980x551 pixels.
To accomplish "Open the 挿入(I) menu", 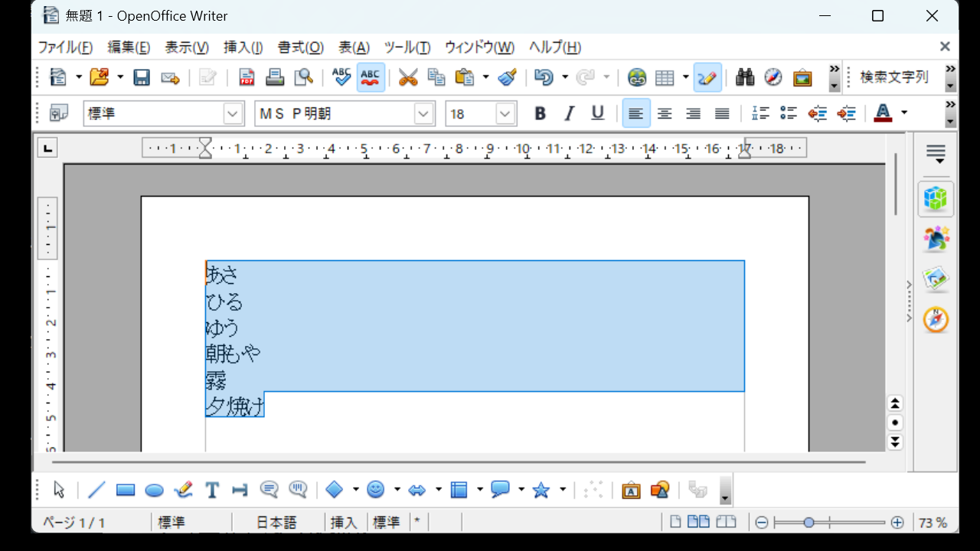I will point(243,47).
